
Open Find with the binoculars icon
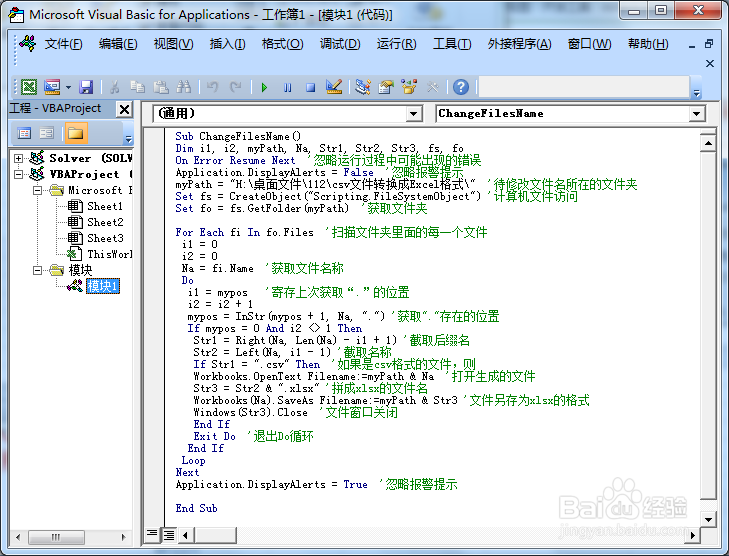tap(184, 87)
